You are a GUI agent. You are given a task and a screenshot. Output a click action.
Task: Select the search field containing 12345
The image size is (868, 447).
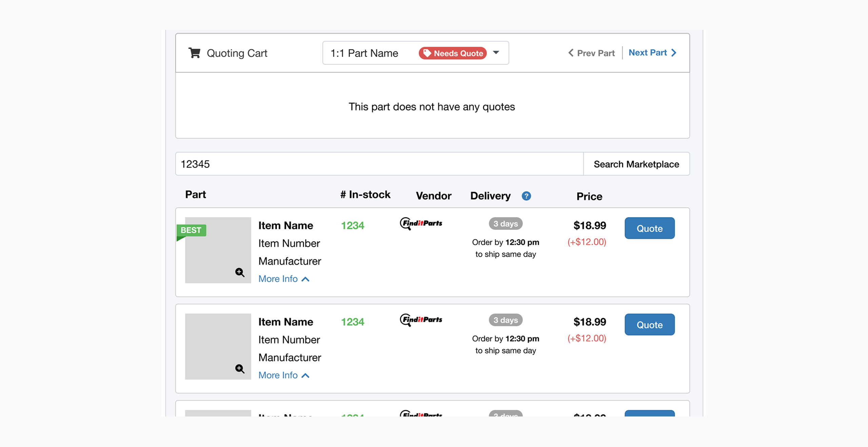coord(373,164)
